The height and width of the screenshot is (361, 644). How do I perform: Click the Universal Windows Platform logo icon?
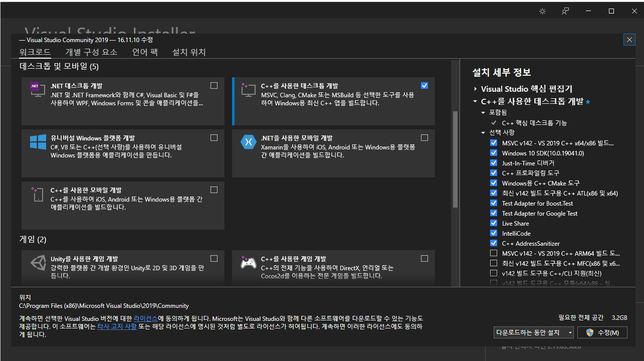coord(38,141)
